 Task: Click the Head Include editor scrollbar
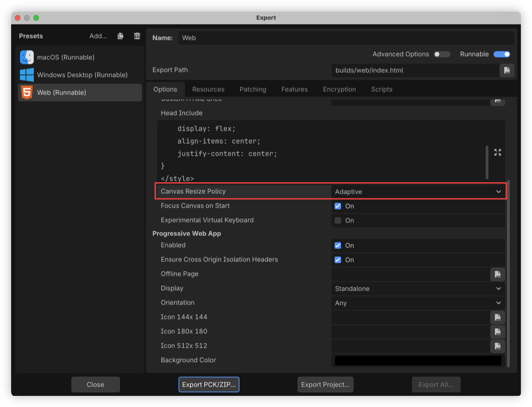tap(487, 163)
